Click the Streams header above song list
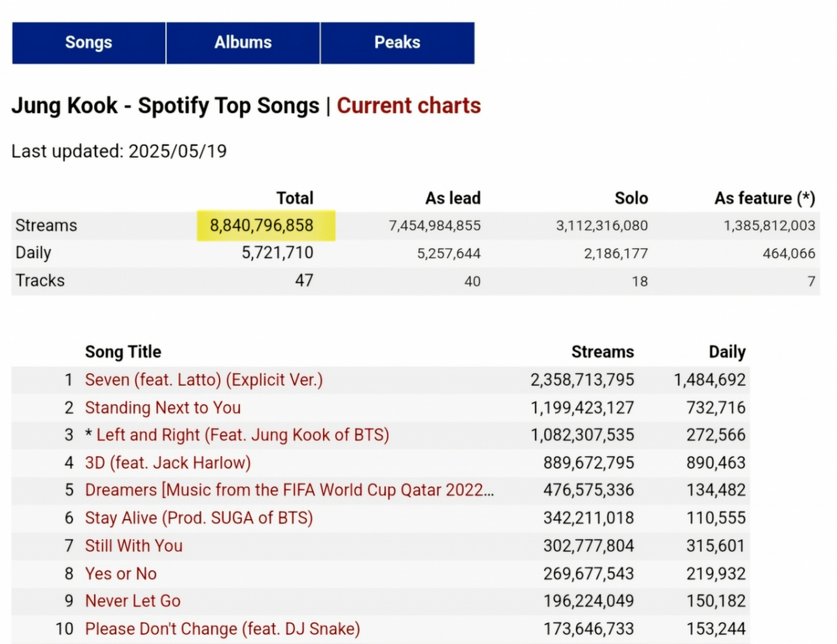 (x=602, y=352)
